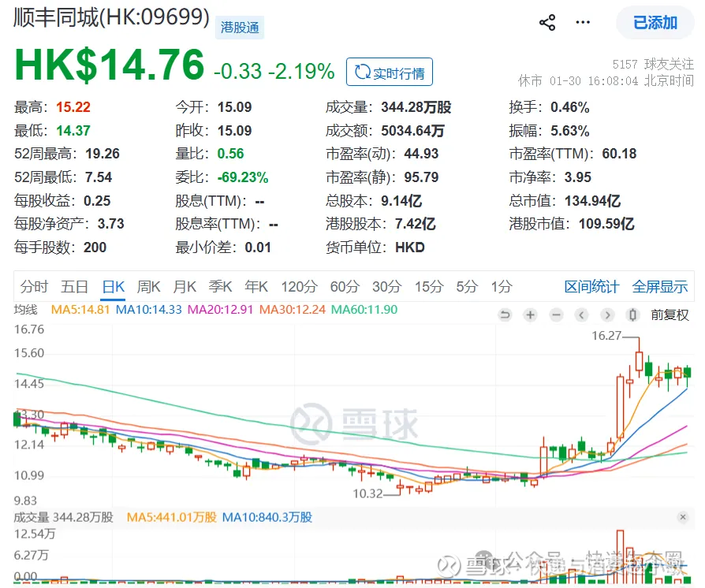Click the zoom in plus icon

(531, 314)
